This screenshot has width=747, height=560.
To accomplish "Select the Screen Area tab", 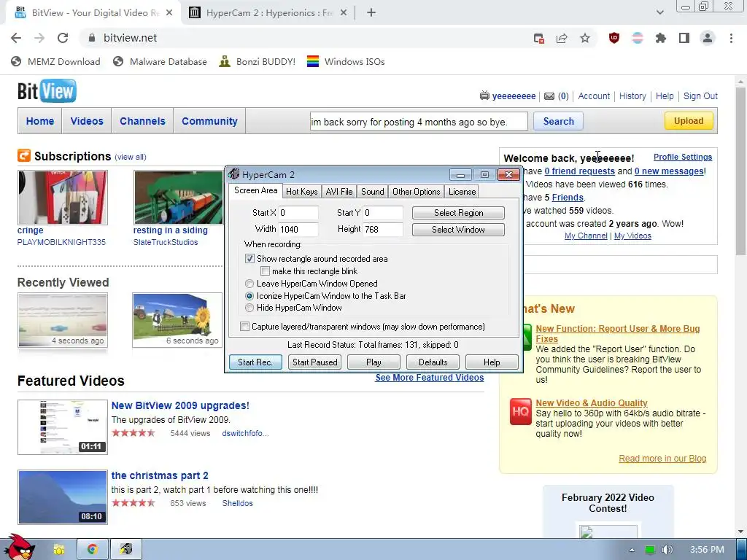I will pyautogui.click(x=256, y=190).
